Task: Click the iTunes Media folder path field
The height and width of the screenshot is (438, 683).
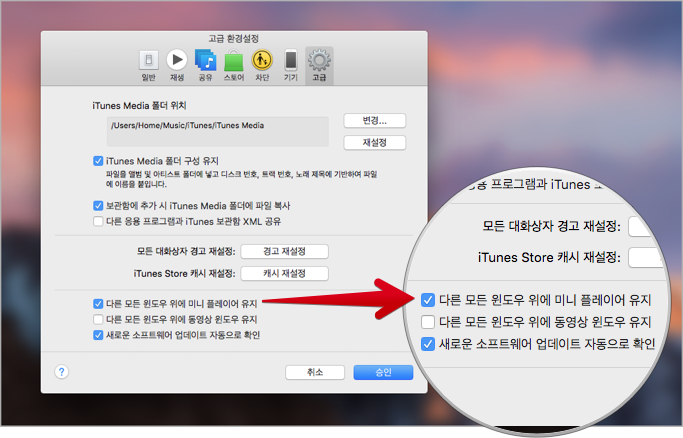Action: coord(218,131)
